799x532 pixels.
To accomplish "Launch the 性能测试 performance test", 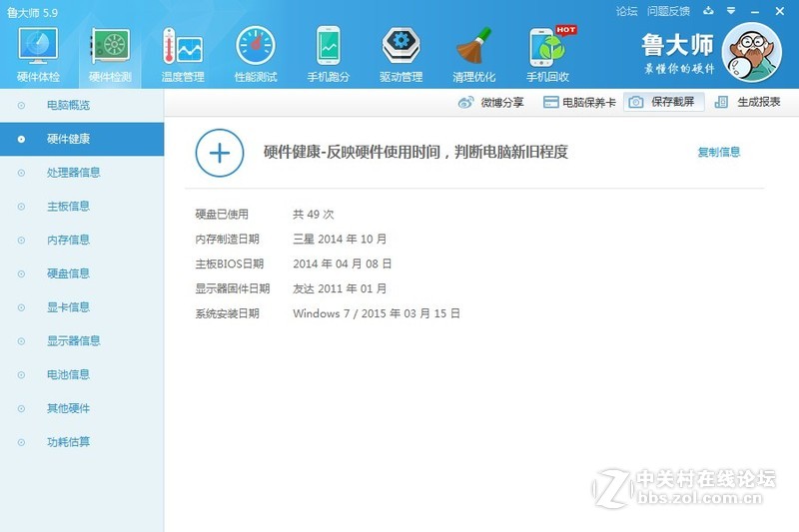I will click(256, 55).
